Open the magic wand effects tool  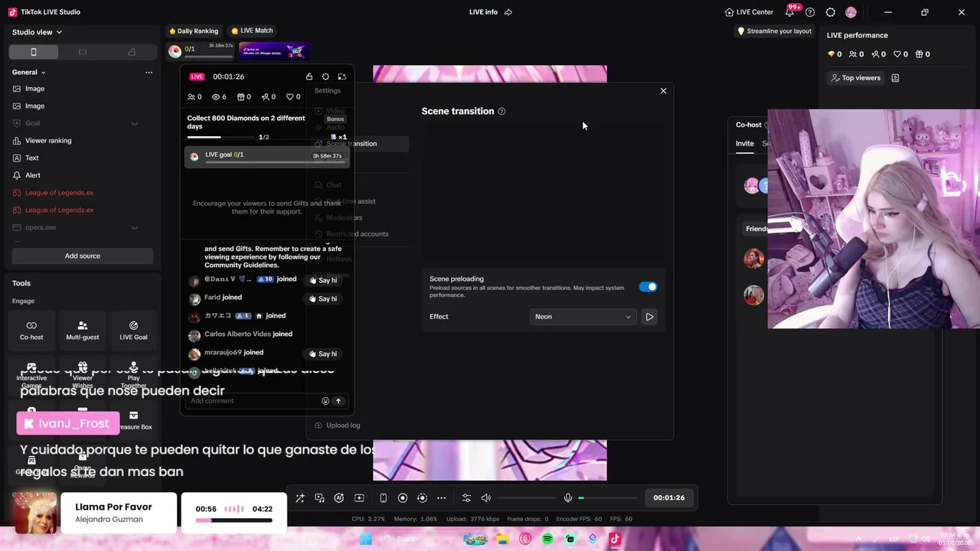coord(300,498)
